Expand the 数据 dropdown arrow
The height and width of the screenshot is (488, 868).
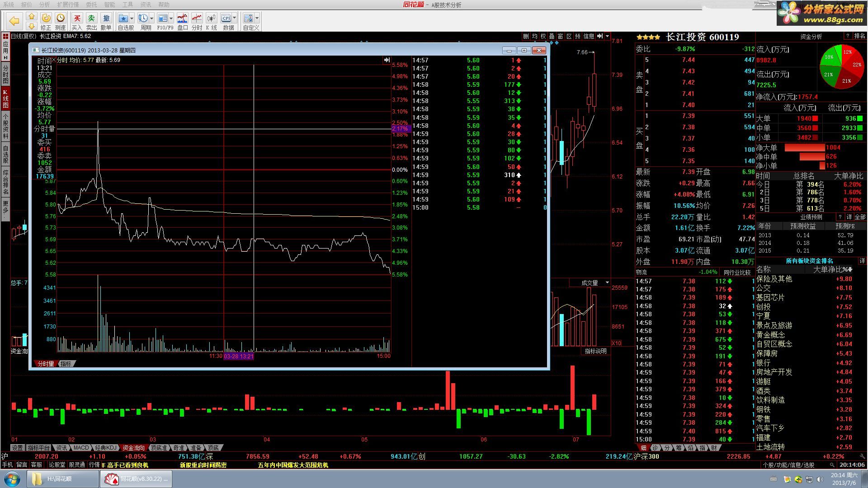pyautogui.click(x=235, y=18)
